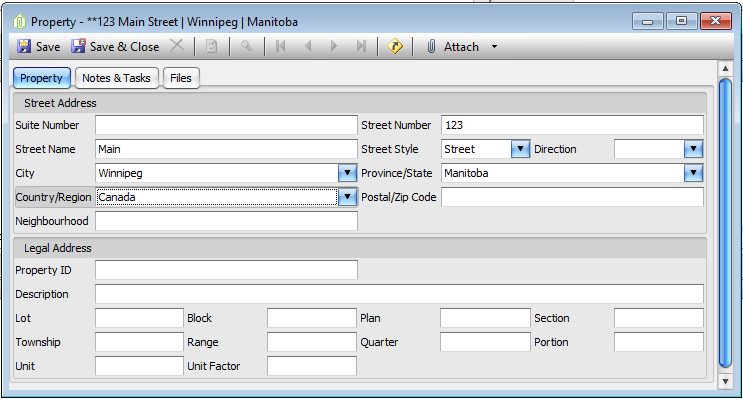The height and width of the screenshot is (401, 743).
Task: Maximize the Property window
Action: tap(681, 21)
